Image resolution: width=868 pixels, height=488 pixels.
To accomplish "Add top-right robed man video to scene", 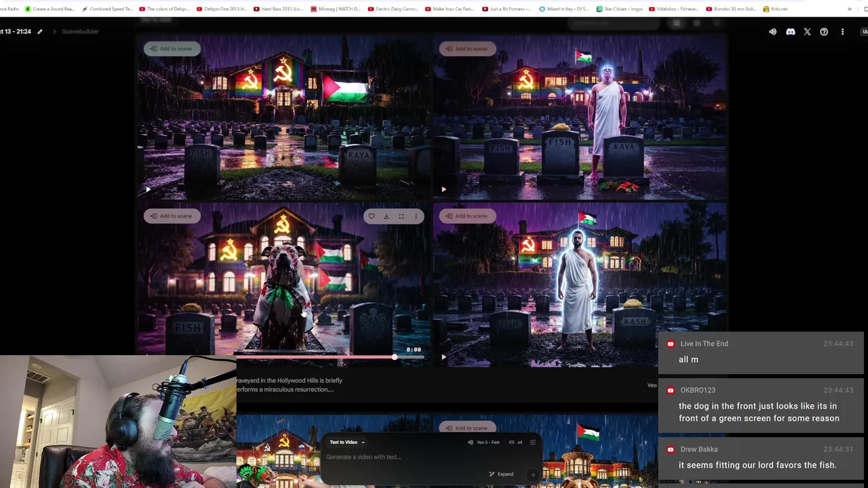I will point(467,49).
